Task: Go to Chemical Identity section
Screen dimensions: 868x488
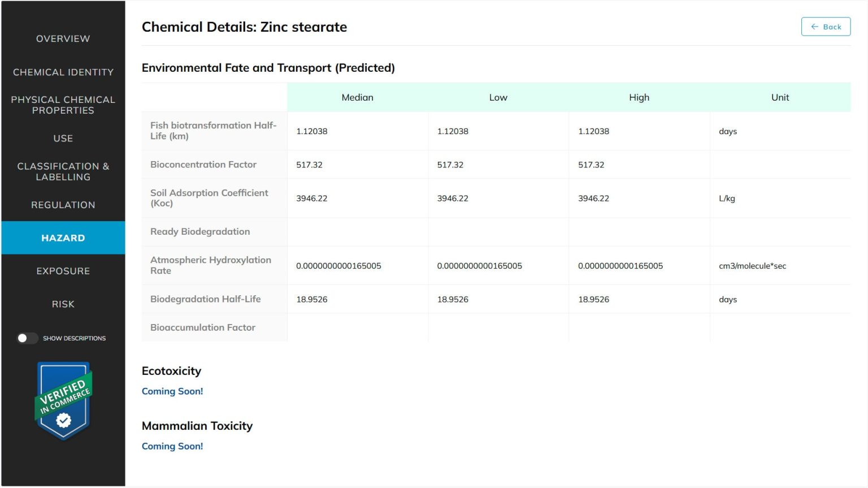Action: click(63, 72)
